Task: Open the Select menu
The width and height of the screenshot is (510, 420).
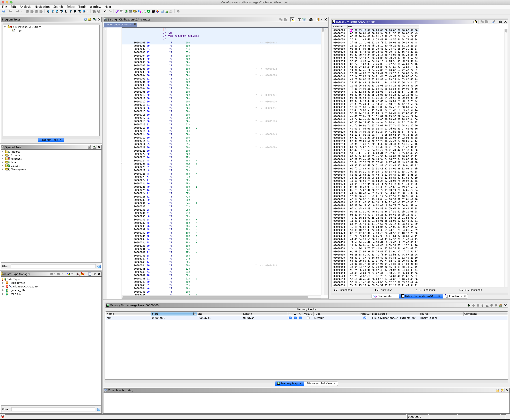Action: (x=71, y=7)
